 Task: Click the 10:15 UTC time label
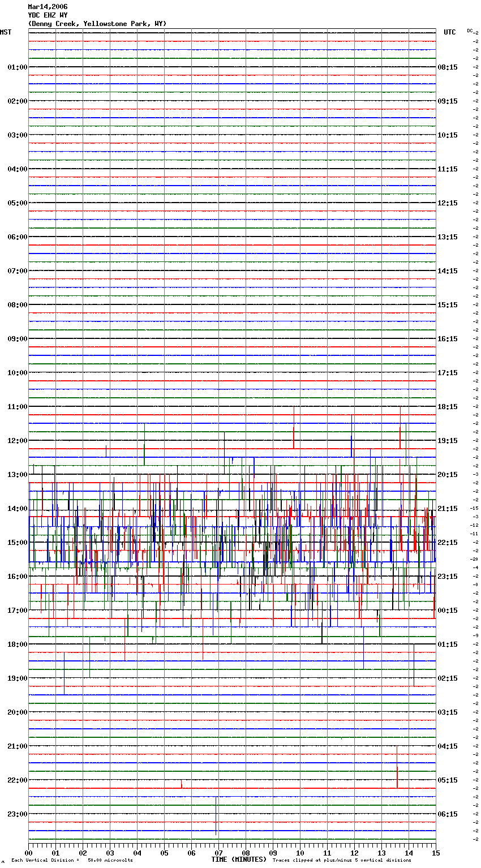(x=448, y=135)
